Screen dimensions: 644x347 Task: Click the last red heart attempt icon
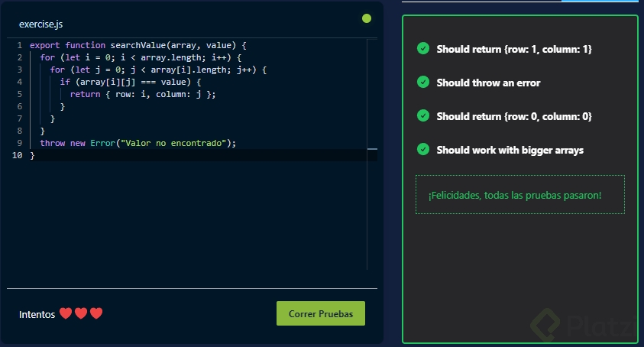(x=96, y=313)
